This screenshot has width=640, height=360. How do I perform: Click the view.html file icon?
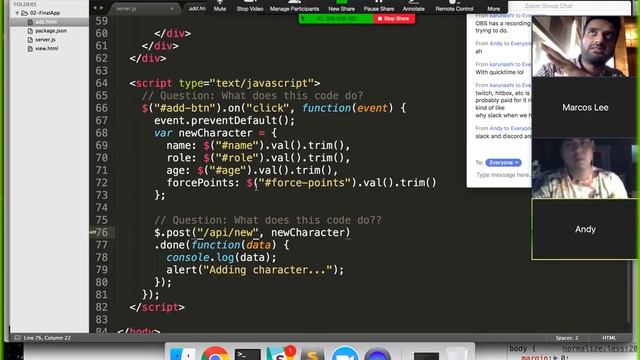[30, 49]
